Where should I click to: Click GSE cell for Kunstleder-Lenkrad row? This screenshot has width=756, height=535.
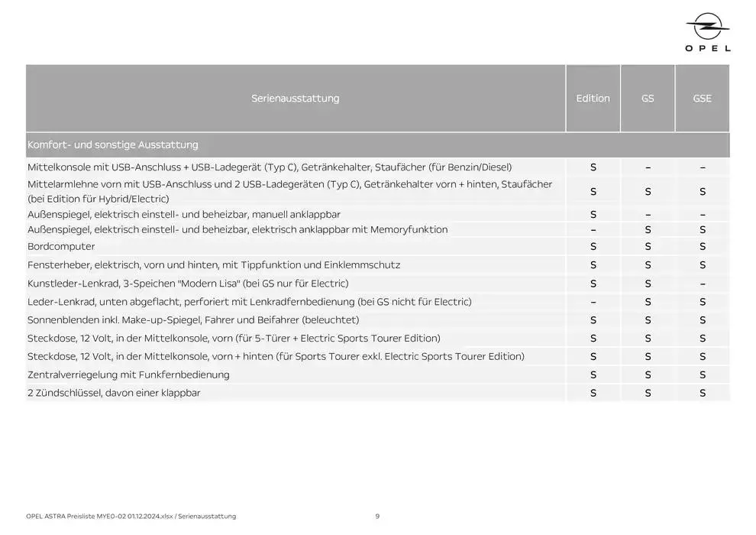click(702, 284)
